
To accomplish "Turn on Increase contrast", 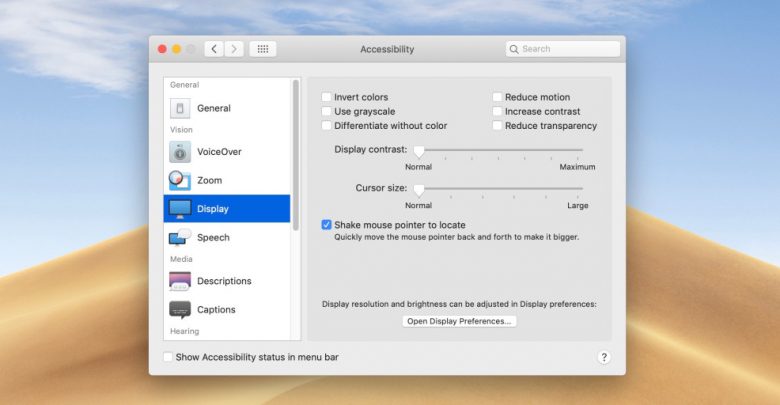I will [x=497, y=111].
